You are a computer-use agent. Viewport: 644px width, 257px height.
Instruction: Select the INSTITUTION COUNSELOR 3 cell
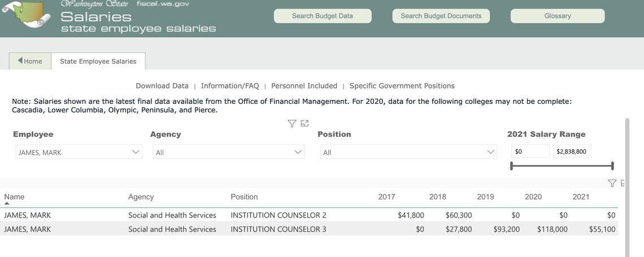pos(279,229)
